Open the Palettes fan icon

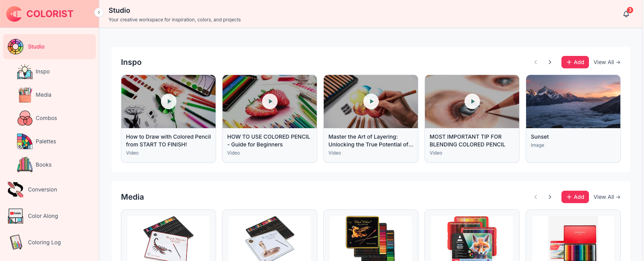25,141
